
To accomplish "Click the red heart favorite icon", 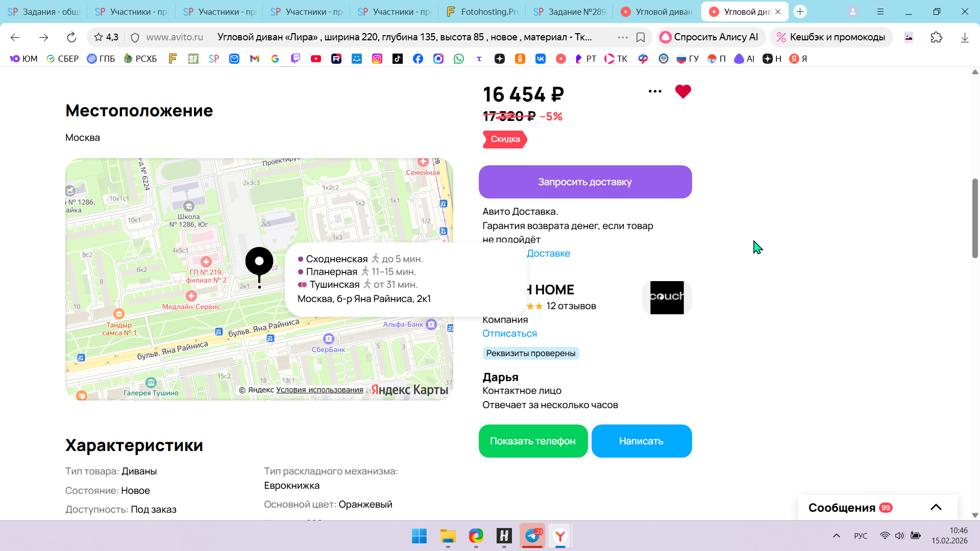I will pyautogui.click(x=682, y=92).
